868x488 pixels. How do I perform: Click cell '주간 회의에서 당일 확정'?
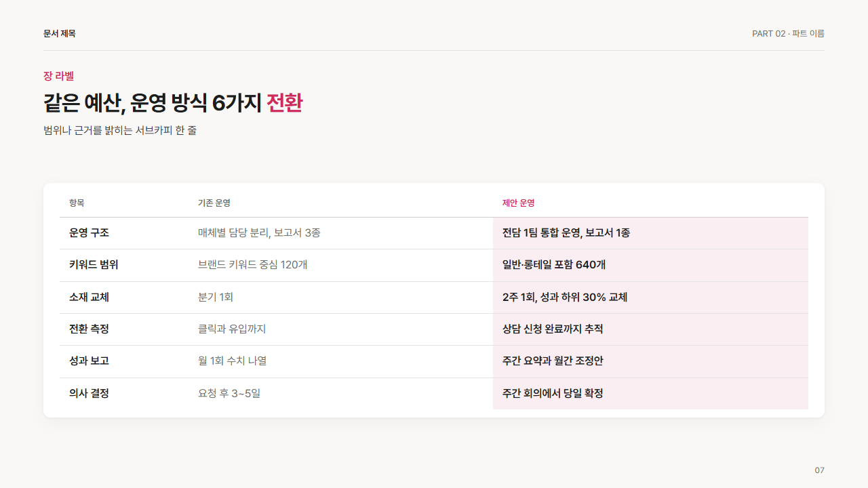(553, 393)
